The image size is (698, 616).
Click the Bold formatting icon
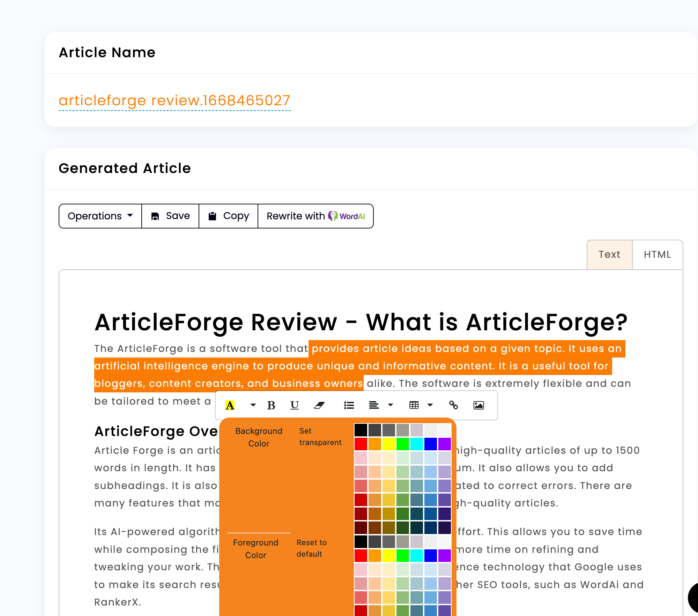pyautogui.click(x=272, y=405)
